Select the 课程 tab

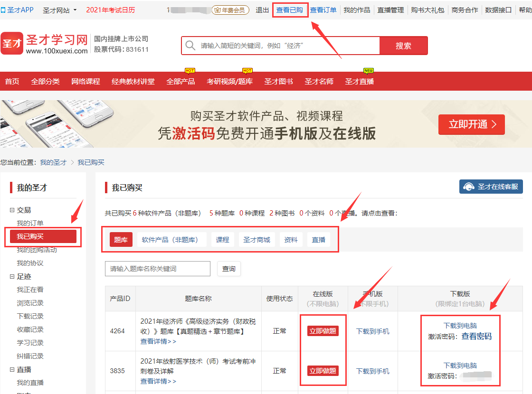pos(222,240)
